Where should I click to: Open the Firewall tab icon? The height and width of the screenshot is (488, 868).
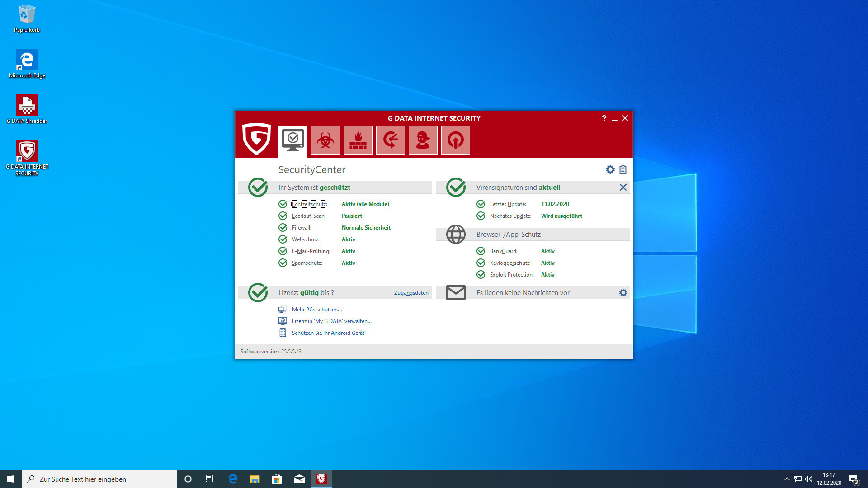coord(358,140)
